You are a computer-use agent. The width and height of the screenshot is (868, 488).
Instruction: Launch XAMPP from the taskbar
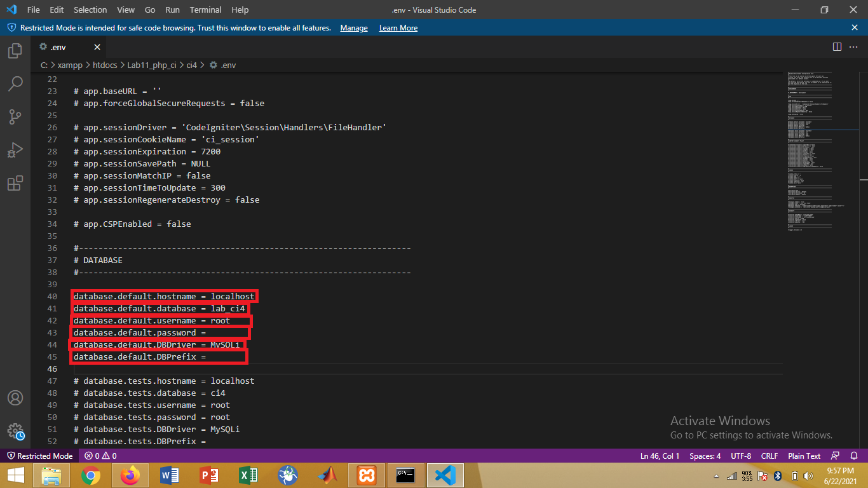tap(366, 475)
